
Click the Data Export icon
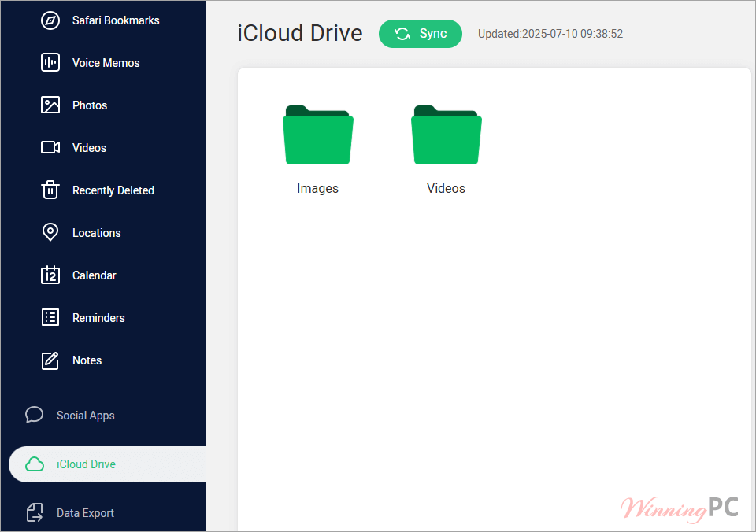tap(34, 513)
